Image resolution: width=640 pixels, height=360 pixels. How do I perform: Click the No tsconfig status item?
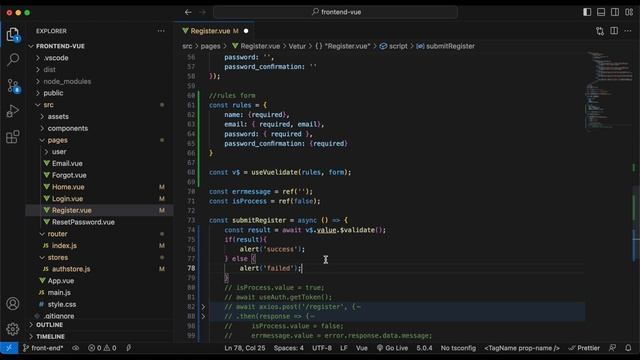tap(458, 348)
